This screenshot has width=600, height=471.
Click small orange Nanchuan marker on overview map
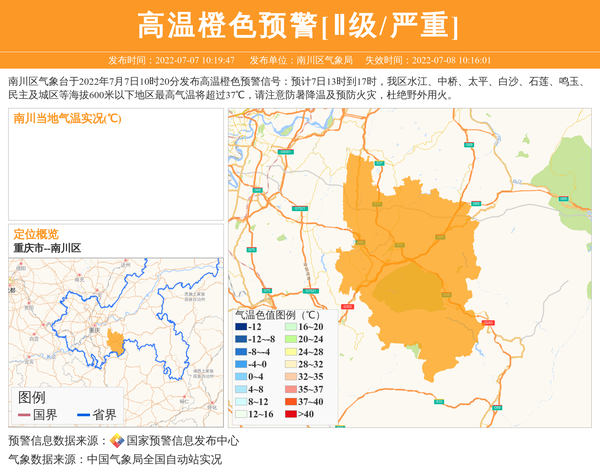click(x=115, y=342)
